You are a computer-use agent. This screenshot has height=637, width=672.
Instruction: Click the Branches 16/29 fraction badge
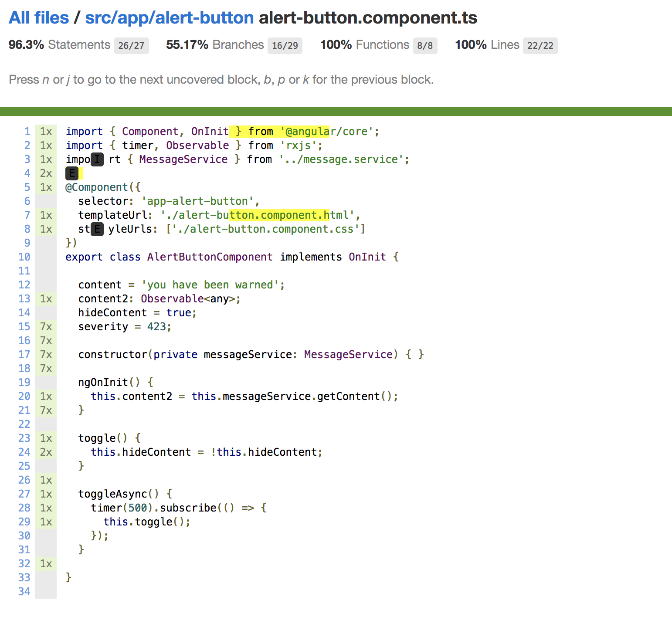pos(285,46)
